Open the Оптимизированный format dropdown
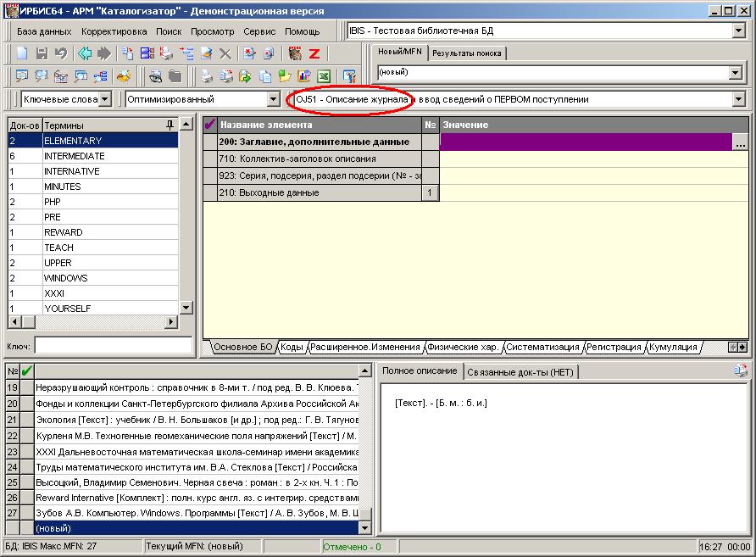Screen dimensions: 756x557 (273, 99)
